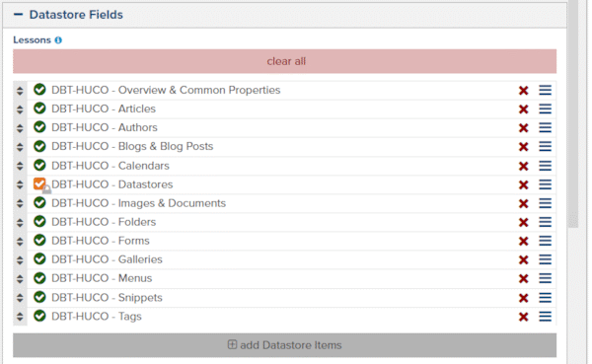Click sort handle for Blogs & Blog Posts
Screen dimensions: 592x364
tap(20, 147)
